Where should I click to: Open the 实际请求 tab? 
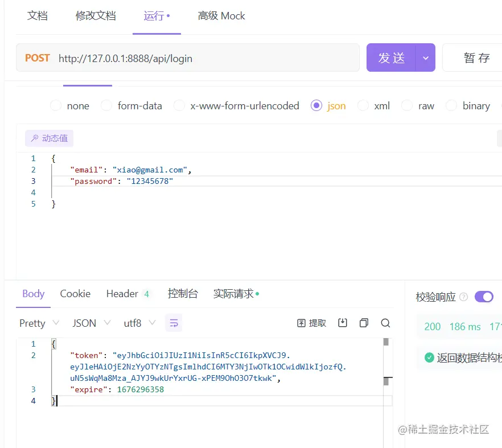pyautogui.click(x=236, y=293)
